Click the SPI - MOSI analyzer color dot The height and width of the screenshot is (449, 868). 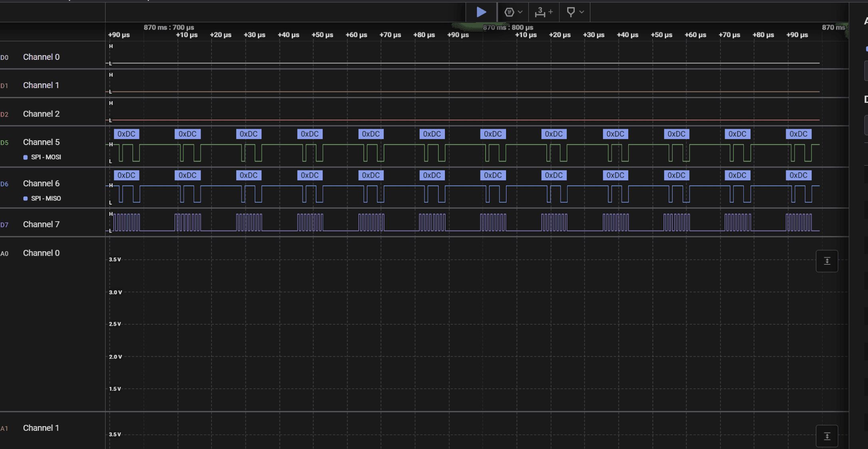(26, 157)
